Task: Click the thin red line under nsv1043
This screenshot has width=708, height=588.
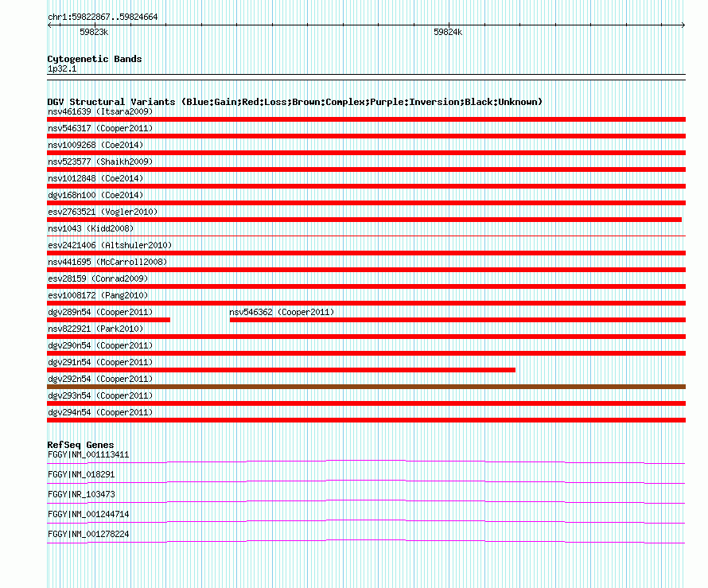Action: (x=366, y=236)
